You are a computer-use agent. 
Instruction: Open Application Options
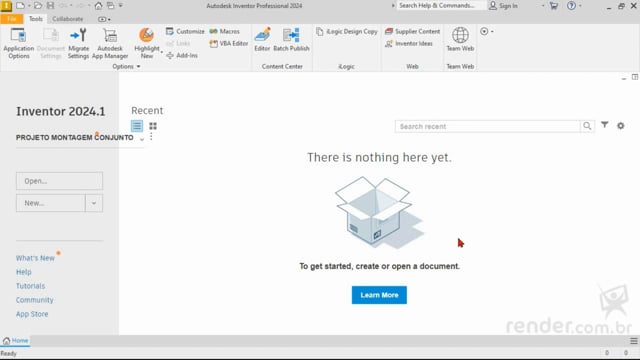(x=18, y=43)
